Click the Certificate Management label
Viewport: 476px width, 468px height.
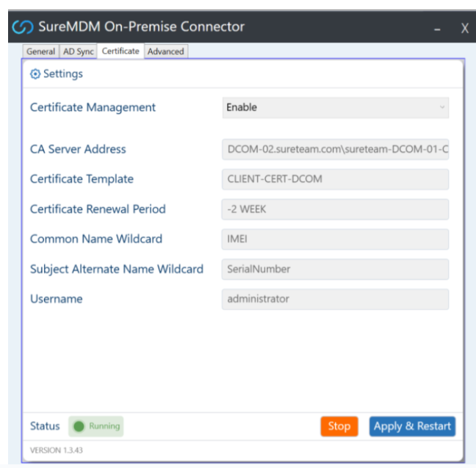pos(93,107)
